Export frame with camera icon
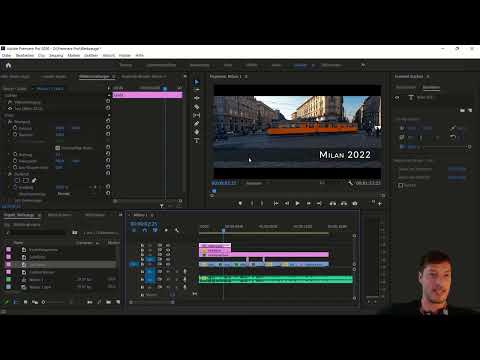Viewport: 480px width, 360px height. (x=355, y=203)
